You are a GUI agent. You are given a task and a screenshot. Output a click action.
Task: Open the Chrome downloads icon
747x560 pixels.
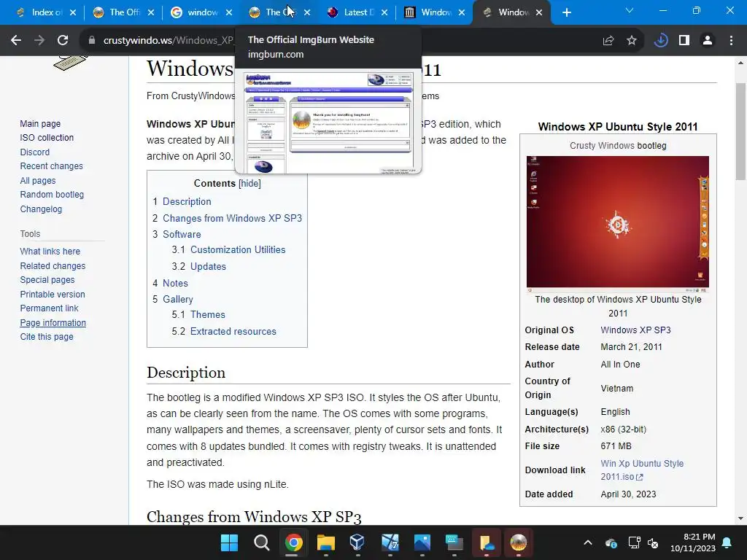point(660,41)
